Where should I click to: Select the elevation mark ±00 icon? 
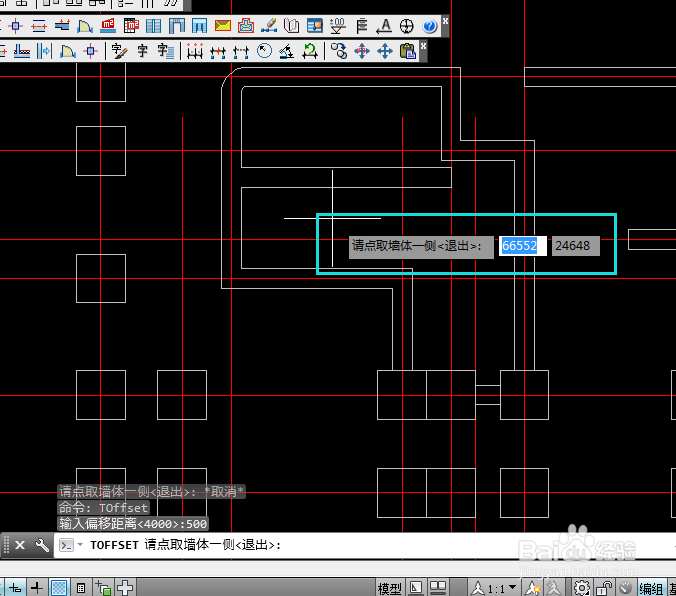338,26
